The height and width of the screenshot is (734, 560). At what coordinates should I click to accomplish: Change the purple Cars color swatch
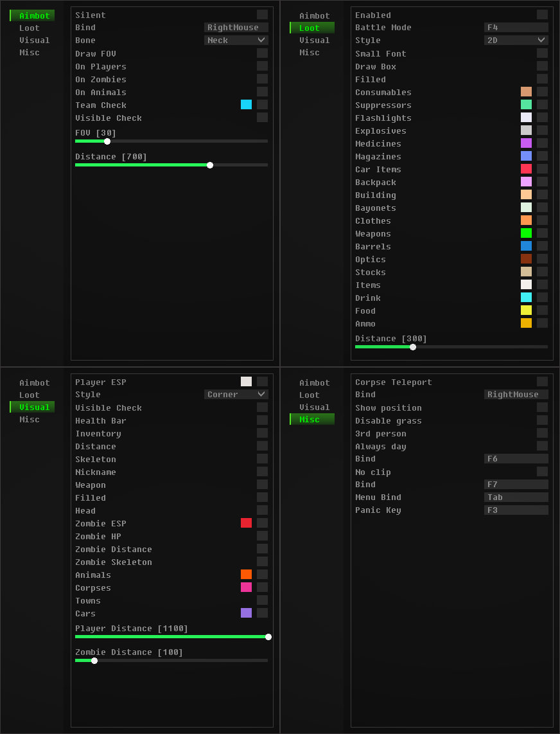coord(246,613)
